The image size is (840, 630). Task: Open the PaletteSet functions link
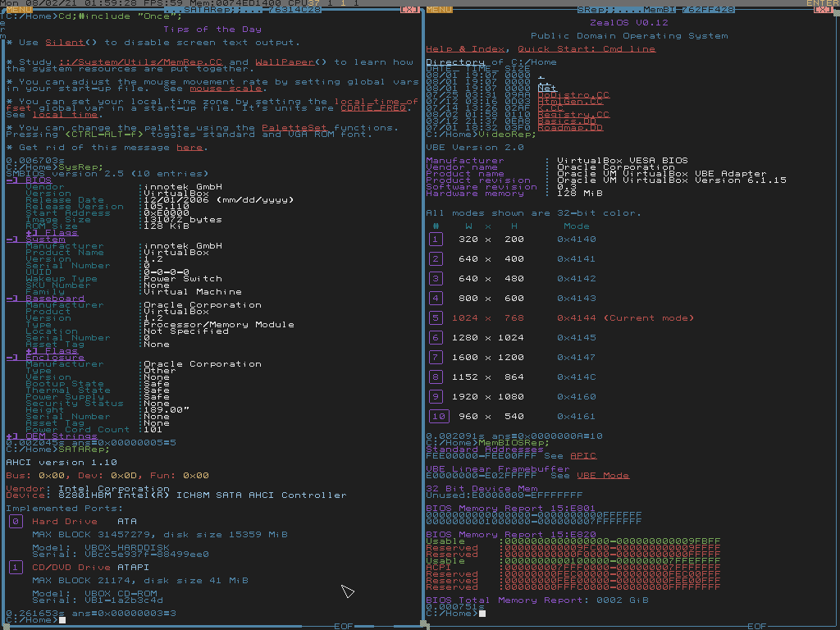pyautogui.click(x=294, y=127)
